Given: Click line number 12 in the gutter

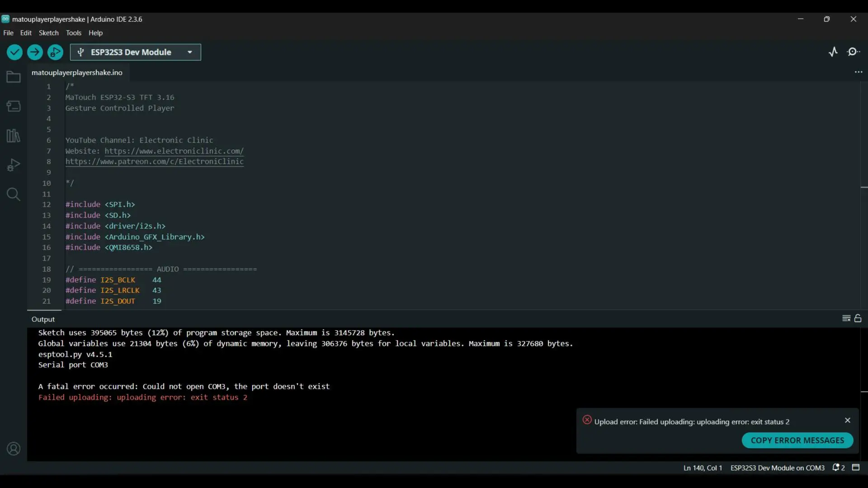Looking at the screenshot, I should 47,205.
